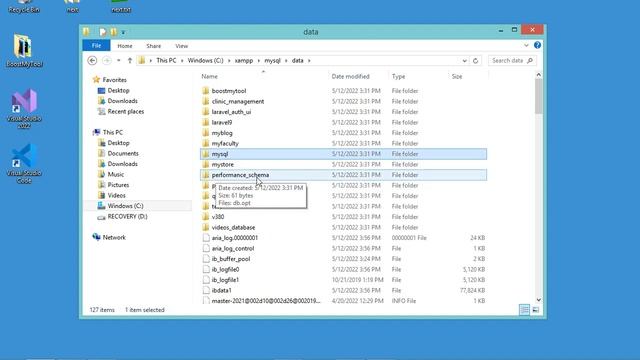This screenshot has width=640, height=360.
Task: Launch the Visual Studio 2022 desktop shortcut
Action: point(24,109)
